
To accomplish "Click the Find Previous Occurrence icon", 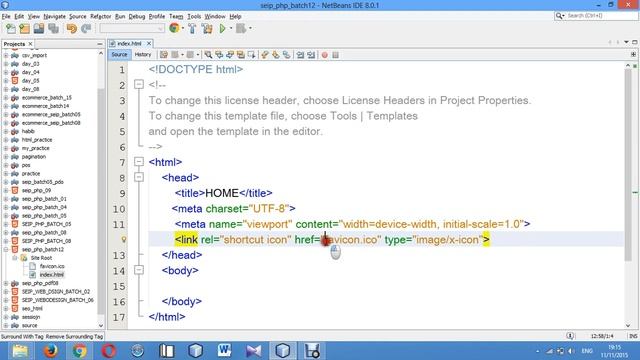I will (x=219, y=55).
